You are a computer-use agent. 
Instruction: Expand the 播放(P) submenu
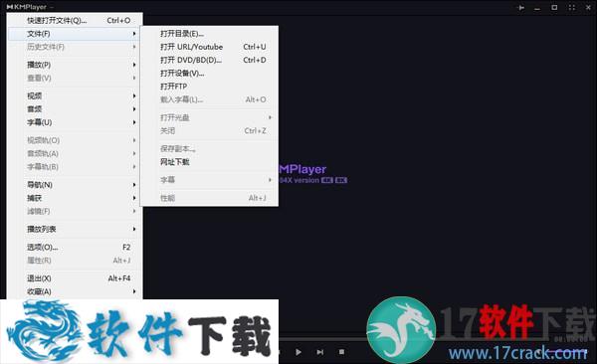[75, 65]
